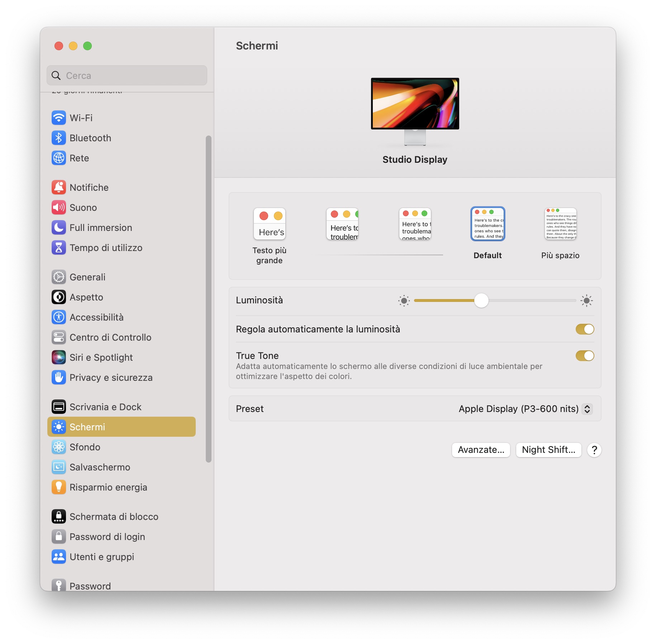Toggle Regola automaticamente la luminosità switch
This screenshot has height=644, width=656.
(x=585, y=329)
